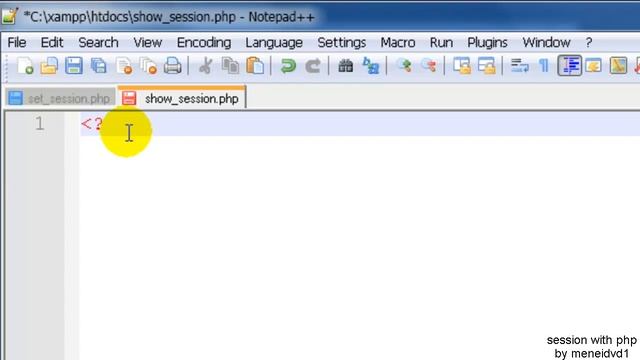Screen dimensions: 640x360
Task: Open the Window menu
Action: 546,42
